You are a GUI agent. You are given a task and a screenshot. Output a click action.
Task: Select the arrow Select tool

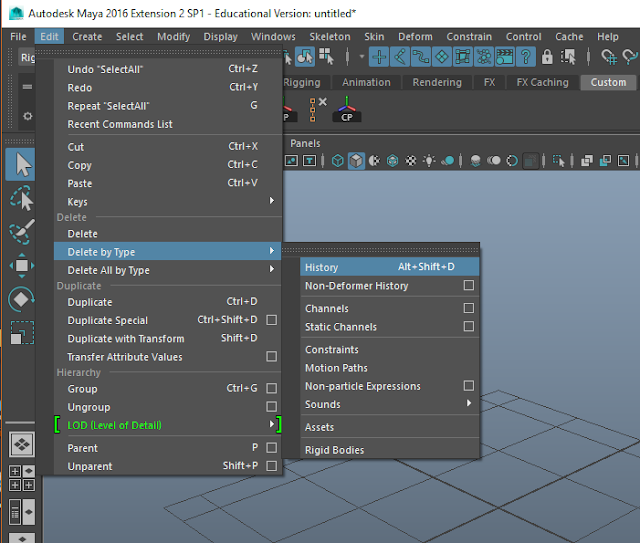pyautogui.click(x=21, y=165)
